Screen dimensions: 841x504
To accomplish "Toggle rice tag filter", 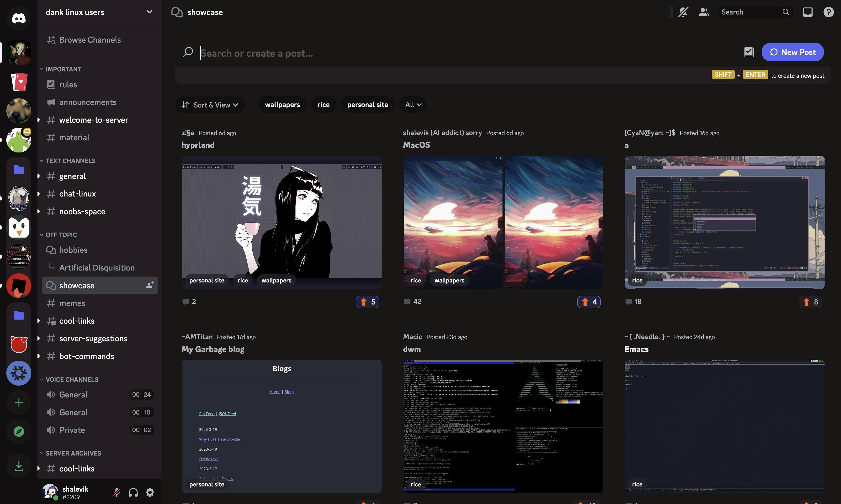I will (x=323, y=105).
